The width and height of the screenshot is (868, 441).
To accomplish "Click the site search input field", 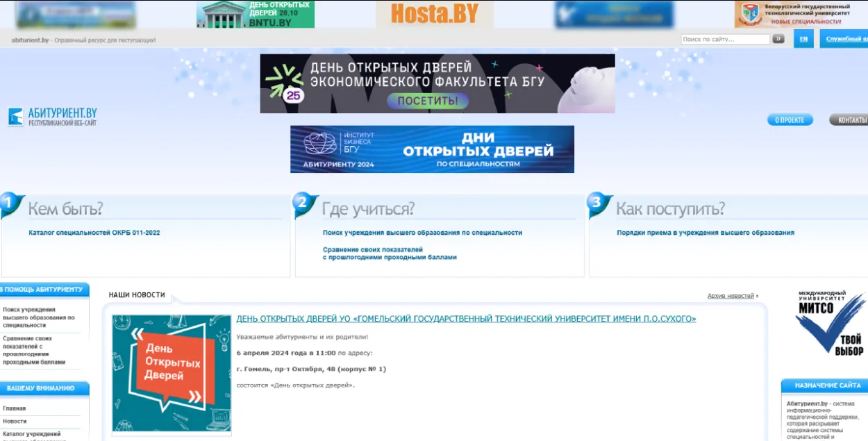I will [x=725, y=39].
